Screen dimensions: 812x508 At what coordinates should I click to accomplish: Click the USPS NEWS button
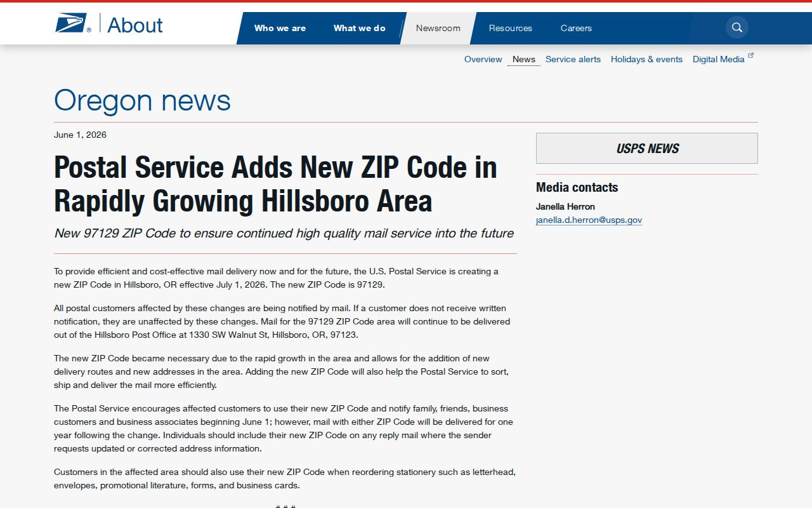(647, 149)
